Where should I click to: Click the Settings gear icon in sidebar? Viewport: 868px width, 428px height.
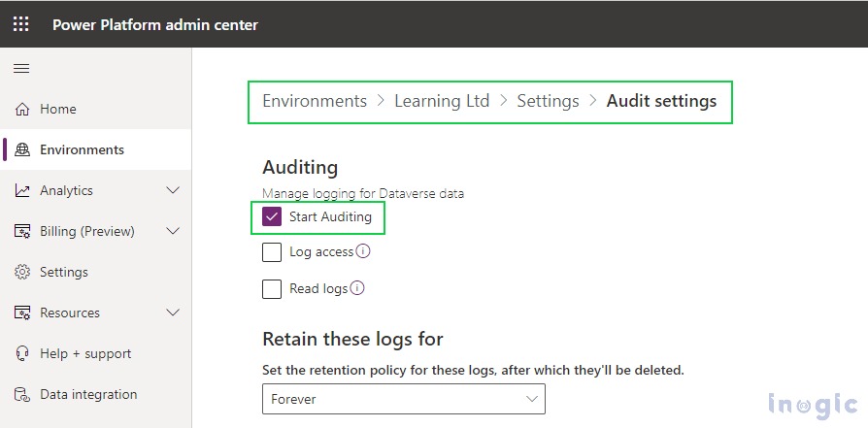(x=21, y=273)
